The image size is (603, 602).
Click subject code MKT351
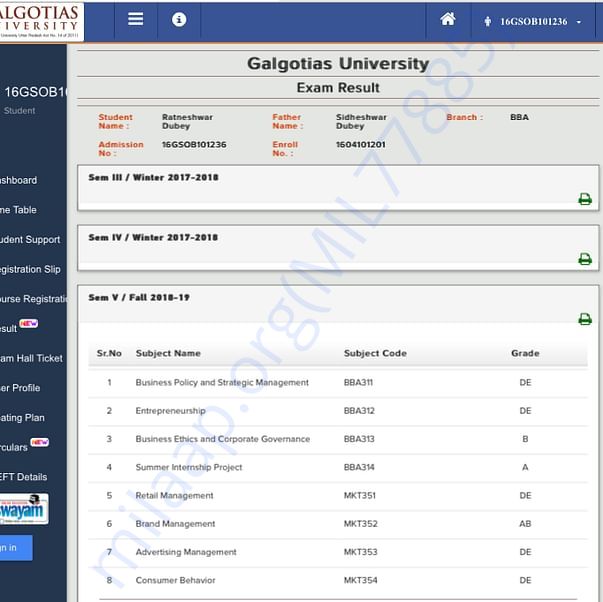360,495
